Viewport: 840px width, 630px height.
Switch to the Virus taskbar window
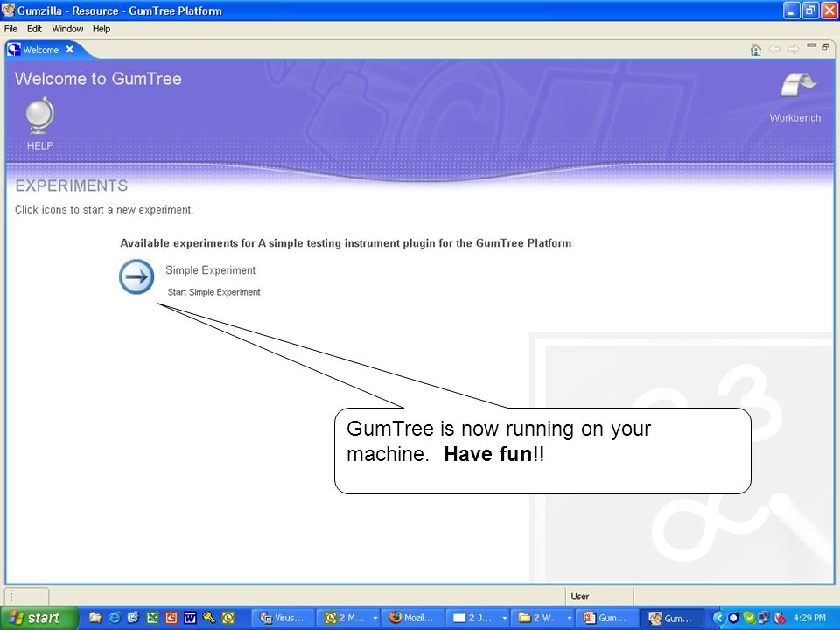click(x=283, y=619)
